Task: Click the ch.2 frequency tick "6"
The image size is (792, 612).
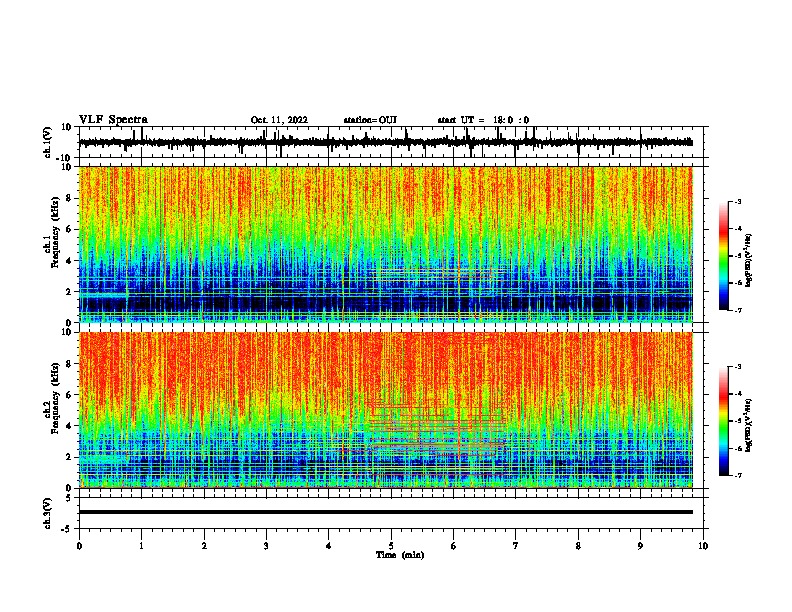Action: 69,394
